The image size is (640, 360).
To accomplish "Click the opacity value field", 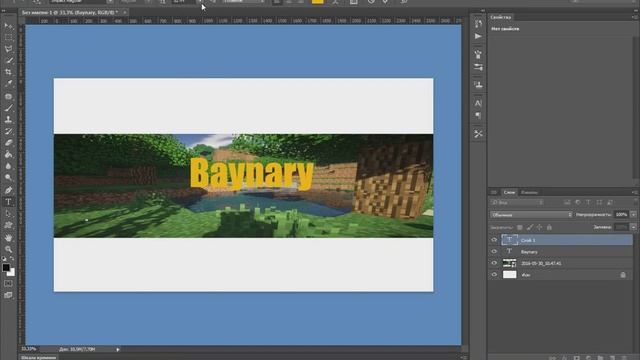I will (621, 214).
